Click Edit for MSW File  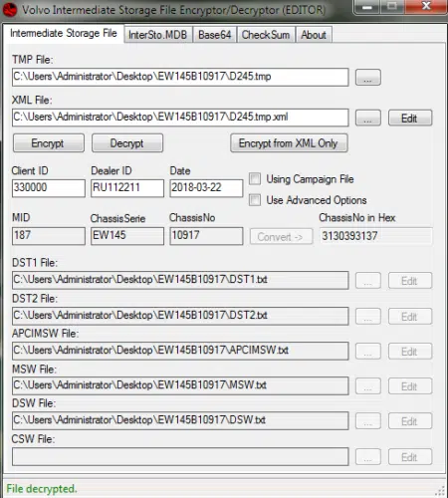click(x=410, y=386)
